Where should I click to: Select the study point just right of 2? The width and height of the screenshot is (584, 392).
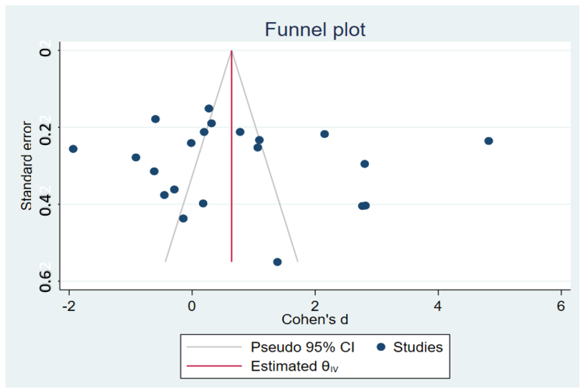pyautogui.click(x=325, y=134)
